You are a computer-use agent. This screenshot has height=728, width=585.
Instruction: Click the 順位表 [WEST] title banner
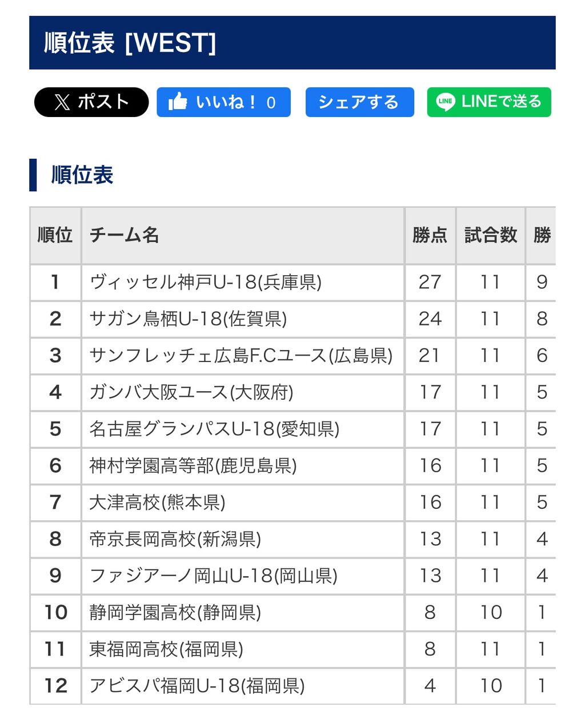pyautogui.click(x=292, y=43)
